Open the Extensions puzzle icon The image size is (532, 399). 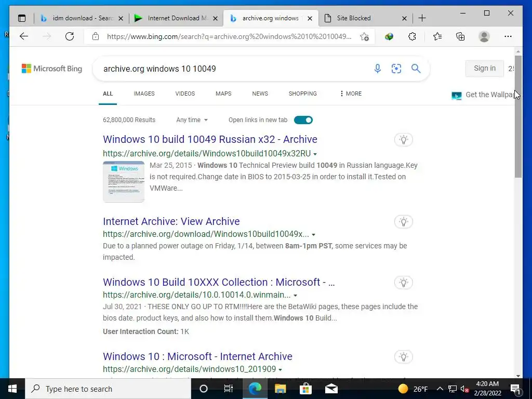tap(412, 36)
